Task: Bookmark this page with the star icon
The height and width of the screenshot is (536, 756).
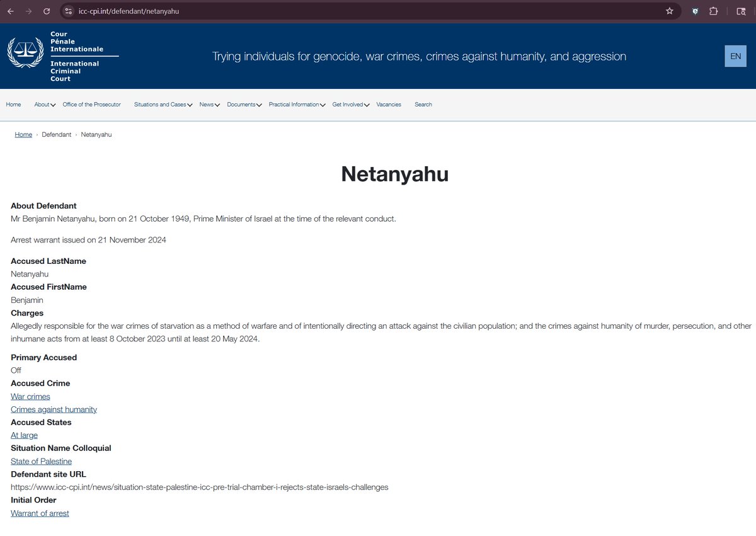Action: (x=670, y=11)
